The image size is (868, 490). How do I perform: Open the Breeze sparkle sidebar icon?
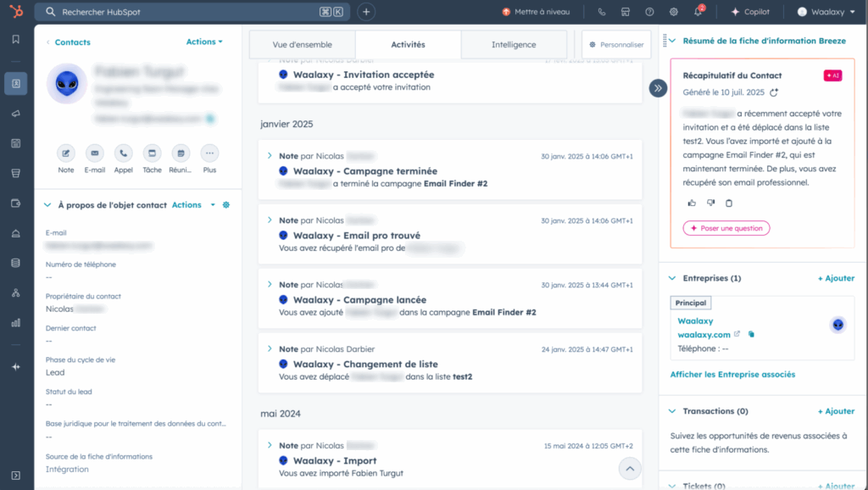click(x=16, y=366)
